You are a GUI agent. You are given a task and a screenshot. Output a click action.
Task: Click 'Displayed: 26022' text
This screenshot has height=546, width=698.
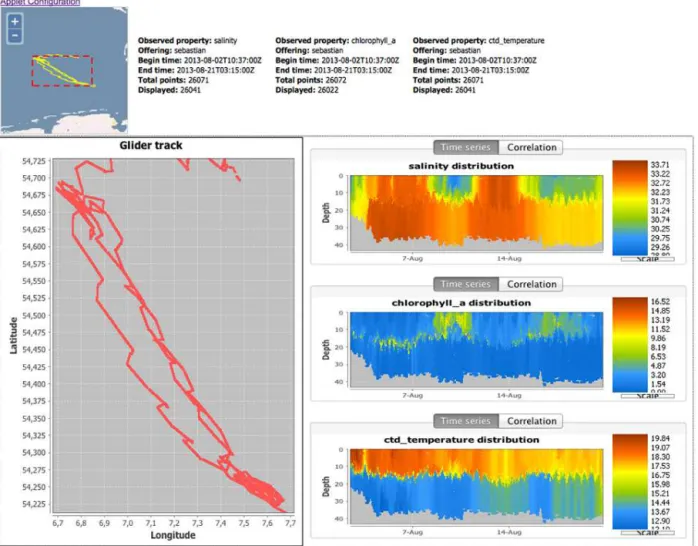coord(307,90)
